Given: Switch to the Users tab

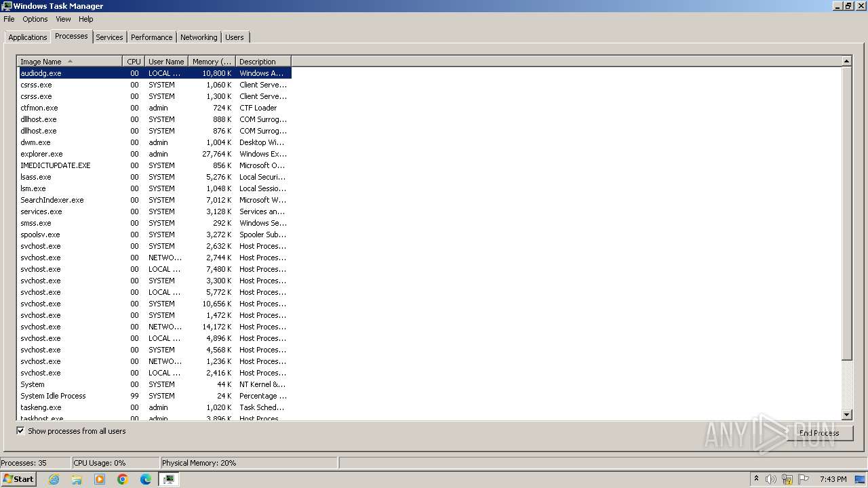Looking at the screenshot, I should (x=235, y=37).
